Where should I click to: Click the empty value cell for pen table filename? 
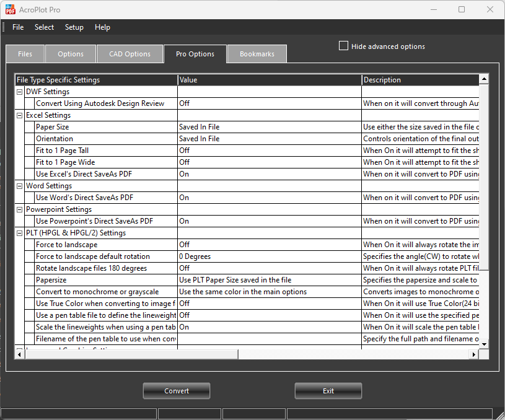click(x=270, y=339)
